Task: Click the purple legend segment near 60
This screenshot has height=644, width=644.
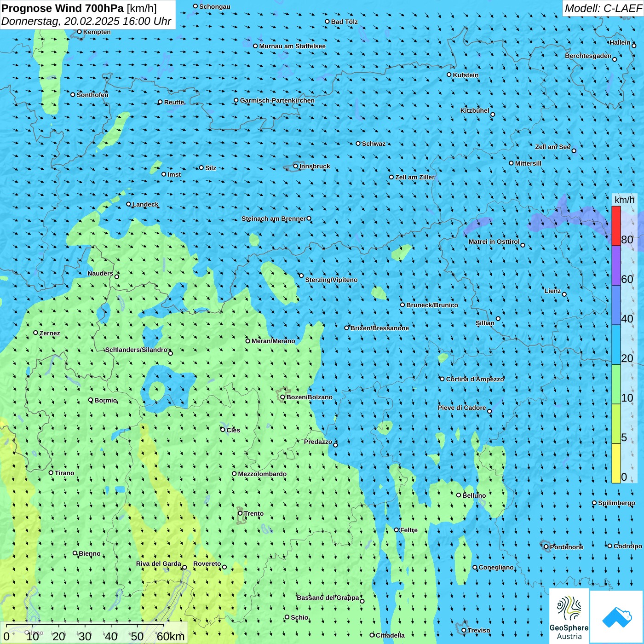Action: pyautogui.click(x=616, y=266)
